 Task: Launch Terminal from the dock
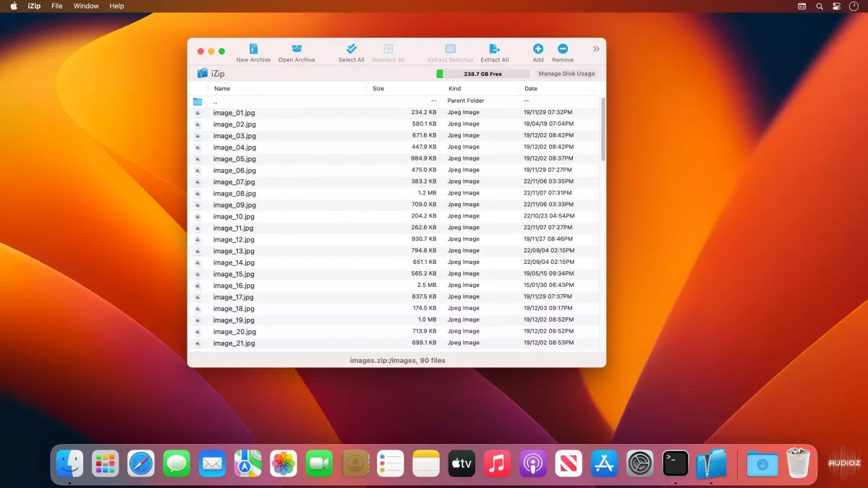pyautogui.click(x=676, y=463)
